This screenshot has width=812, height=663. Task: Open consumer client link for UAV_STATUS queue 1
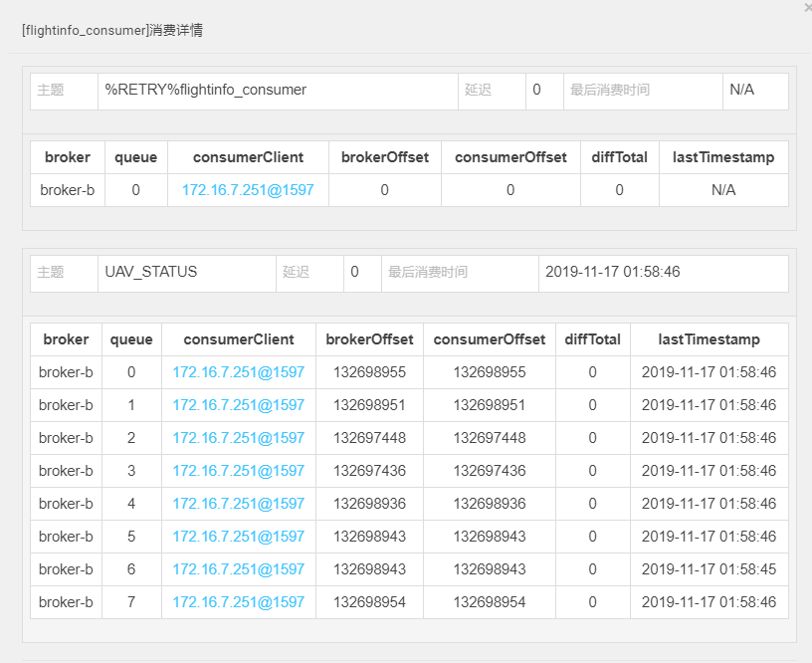(x=239, y=405)
